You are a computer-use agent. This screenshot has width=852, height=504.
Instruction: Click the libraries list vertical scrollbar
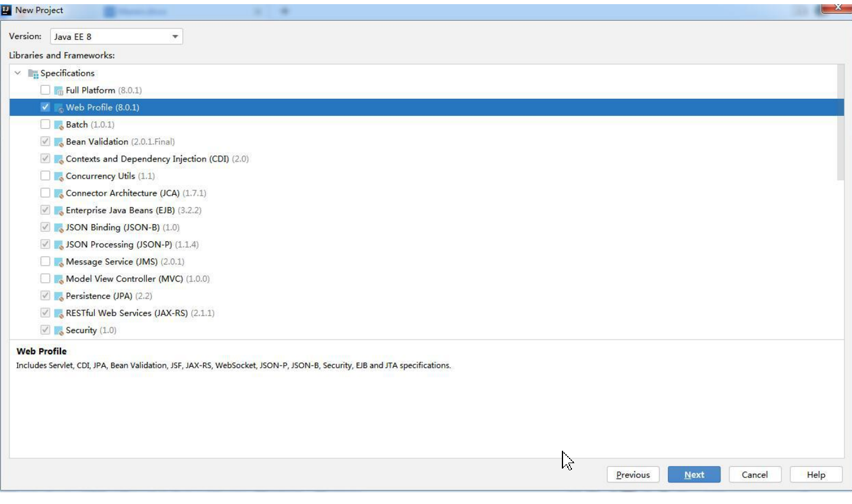pyautogui.click(x=840, y=122)
